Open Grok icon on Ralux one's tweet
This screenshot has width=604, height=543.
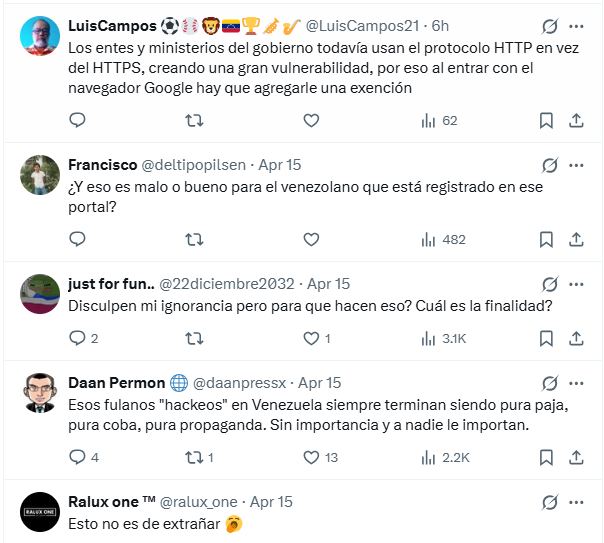[x=549, y=502]
